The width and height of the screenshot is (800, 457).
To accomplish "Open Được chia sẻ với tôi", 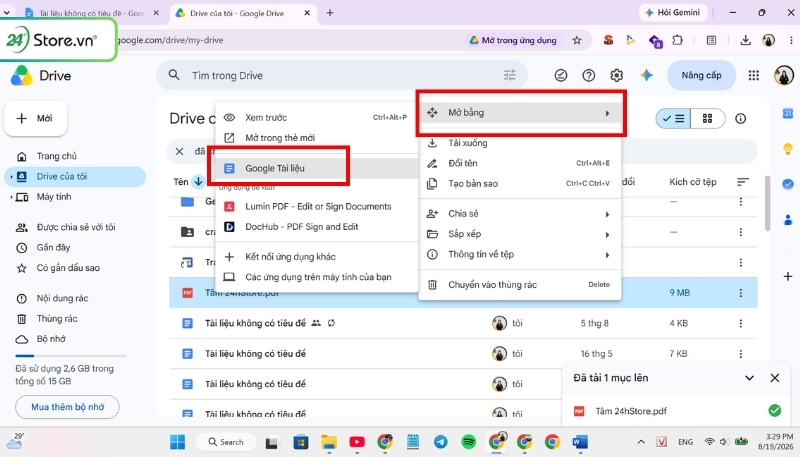I will [x=75, y=227].
